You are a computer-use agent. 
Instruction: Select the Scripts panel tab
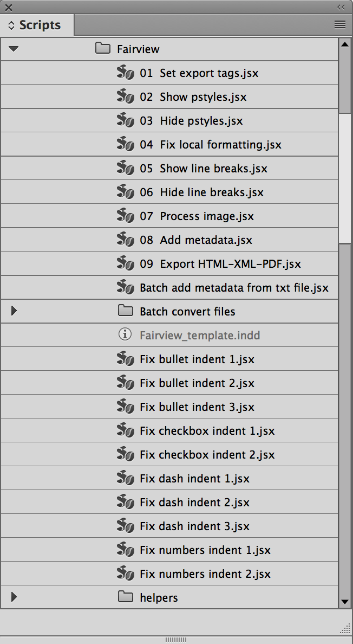point(37,25)
